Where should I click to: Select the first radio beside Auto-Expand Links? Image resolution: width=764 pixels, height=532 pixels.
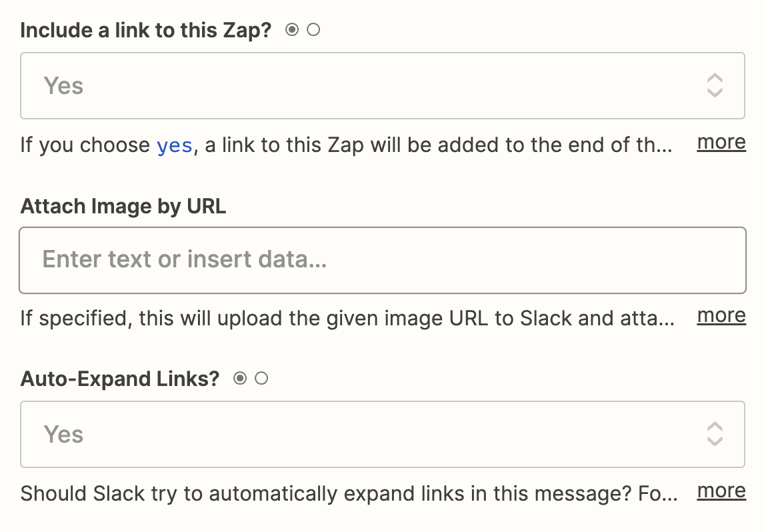pos(240,378)
